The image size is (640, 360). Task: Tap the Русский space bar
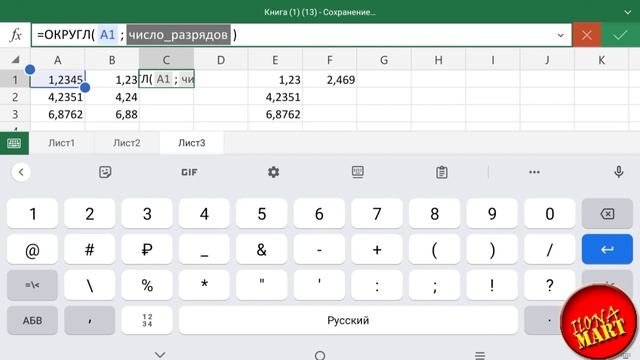click(x=348, y=320)
